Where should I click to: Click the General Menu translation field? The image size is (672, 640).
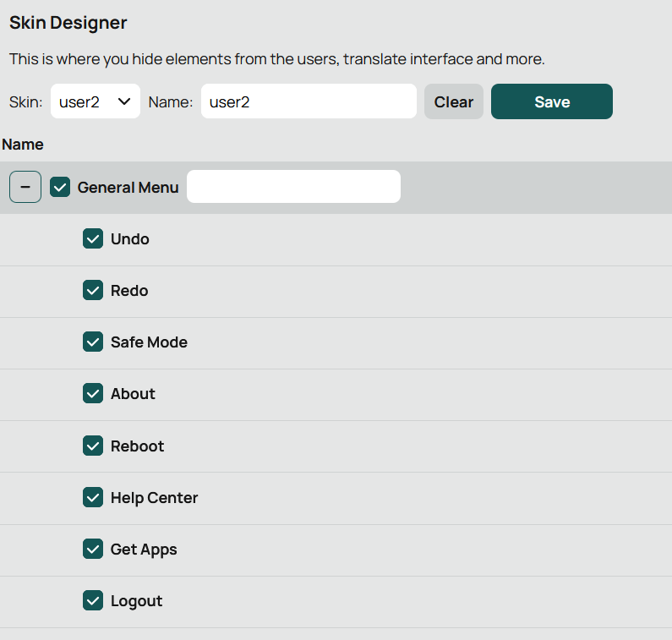(x=293, y=187)
